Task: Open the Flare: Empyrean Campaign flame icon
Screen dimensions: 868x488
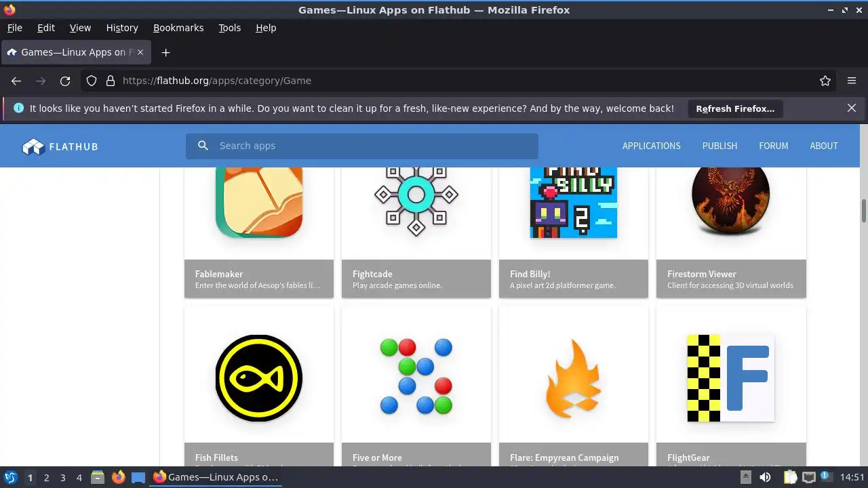Action: [x=574, y=379]
